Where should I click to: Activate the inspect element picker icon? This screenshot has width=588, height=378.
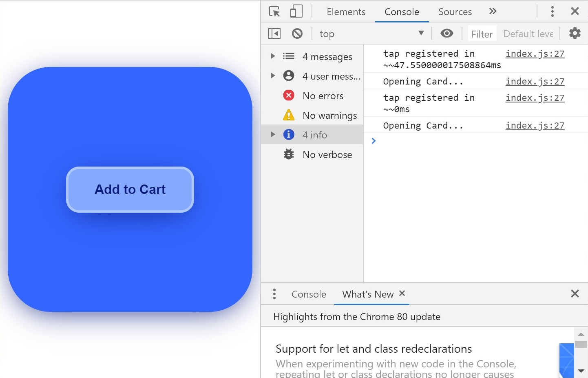click(274, 11)
